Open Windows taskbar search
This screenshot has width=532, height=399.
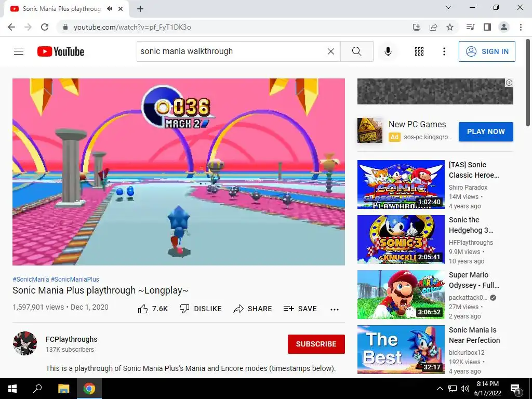click(37, 389)
